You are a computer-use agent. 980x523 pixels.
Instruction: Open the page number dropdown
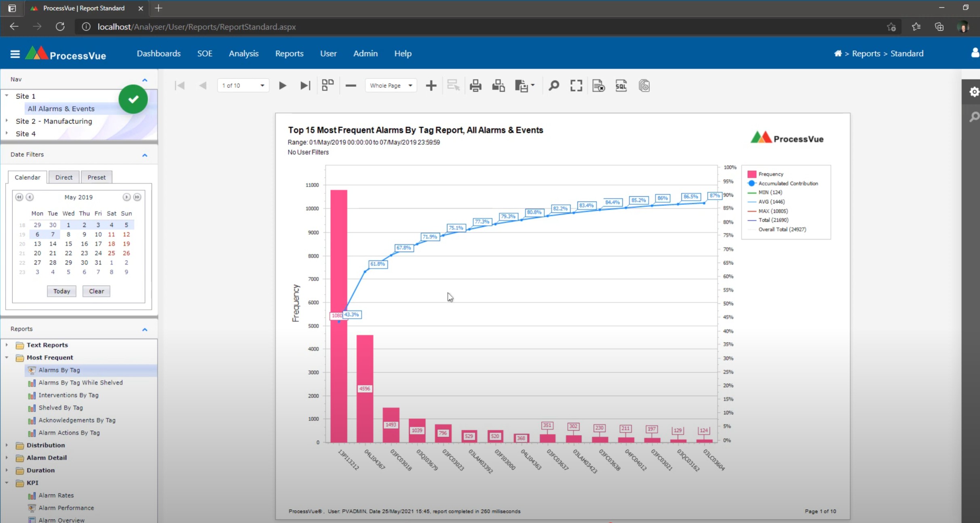click(x=243, y=86)
